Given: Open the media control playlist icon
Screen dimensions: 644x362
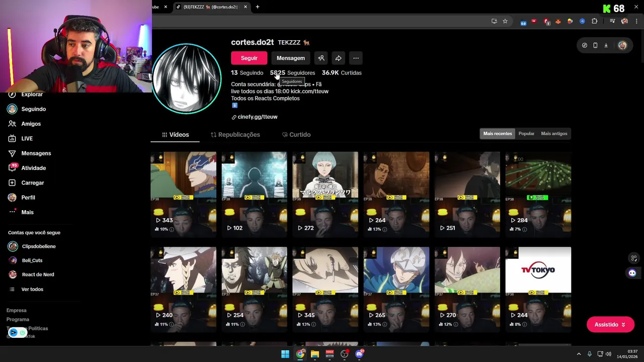Looking at the screenshot, I should coord(612,21).
